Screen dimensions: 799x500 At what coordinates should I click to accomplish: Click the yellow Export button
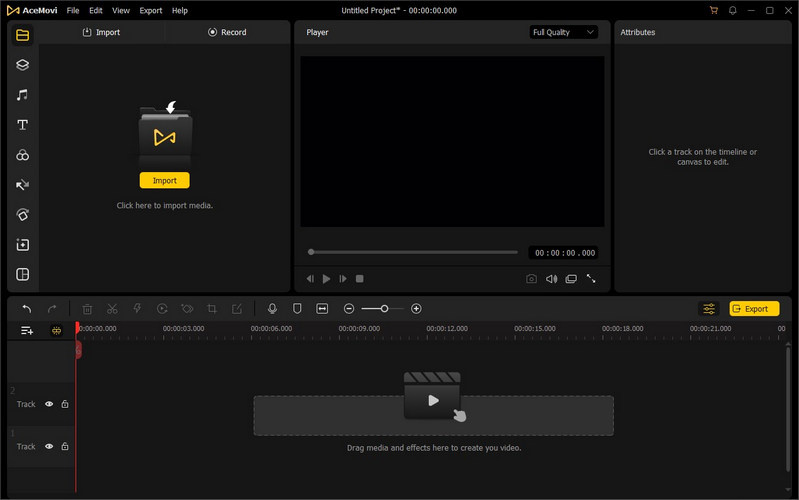point(754,309)
